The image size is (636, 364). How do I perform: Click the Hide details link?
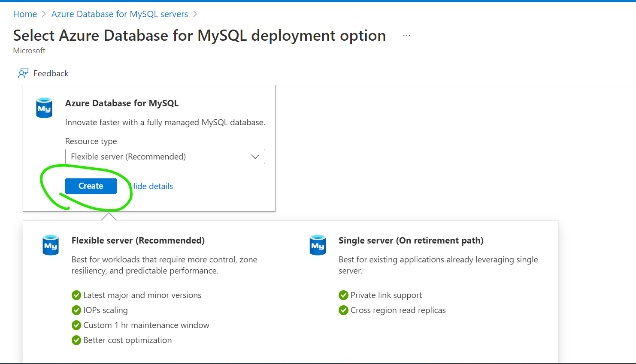(x=151, y=186)
